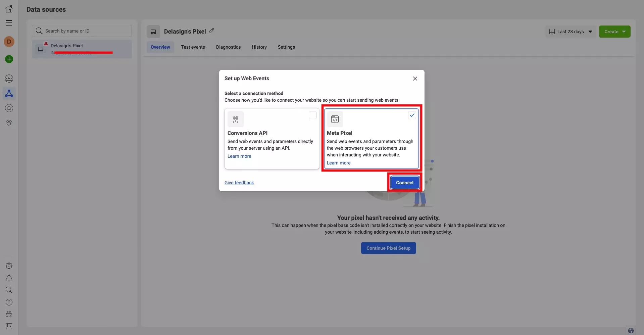Open the Diagnostics tab
Viewport: 644px width, 335px height.
228,47
